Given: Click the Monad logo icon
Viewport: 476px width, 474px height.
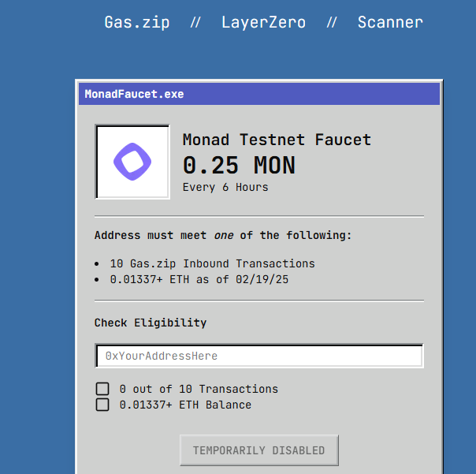Looking at the screenshot, I should click(132, 162).
